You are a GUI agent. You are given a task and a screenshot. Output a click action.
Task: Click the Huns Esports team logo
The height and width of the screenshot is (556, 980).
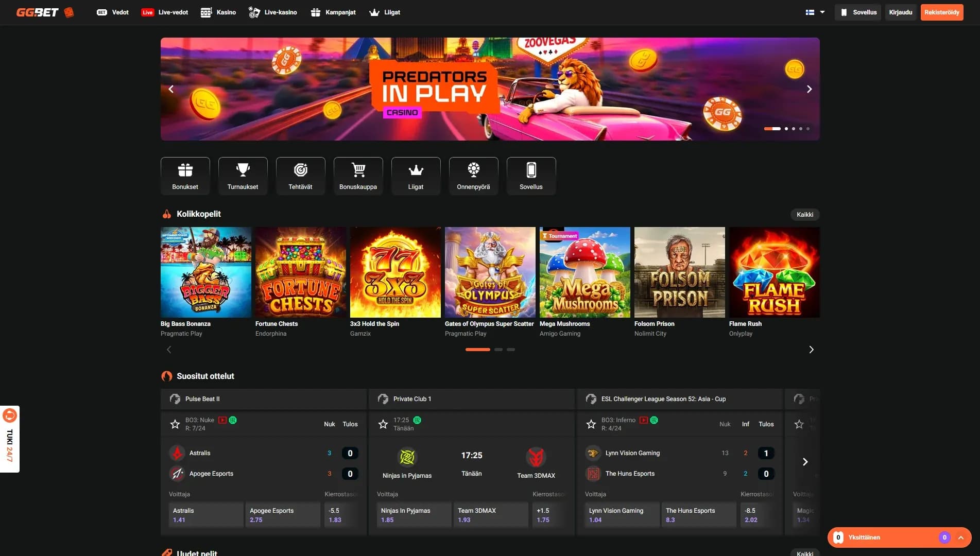pos(593,474)
